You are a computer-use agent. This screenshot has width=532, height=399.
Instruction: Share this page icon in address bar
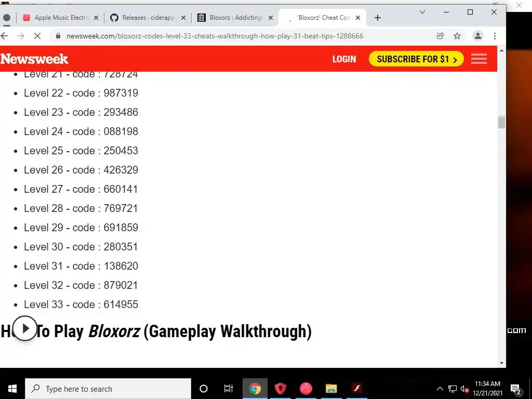click(x=441, y=36)
